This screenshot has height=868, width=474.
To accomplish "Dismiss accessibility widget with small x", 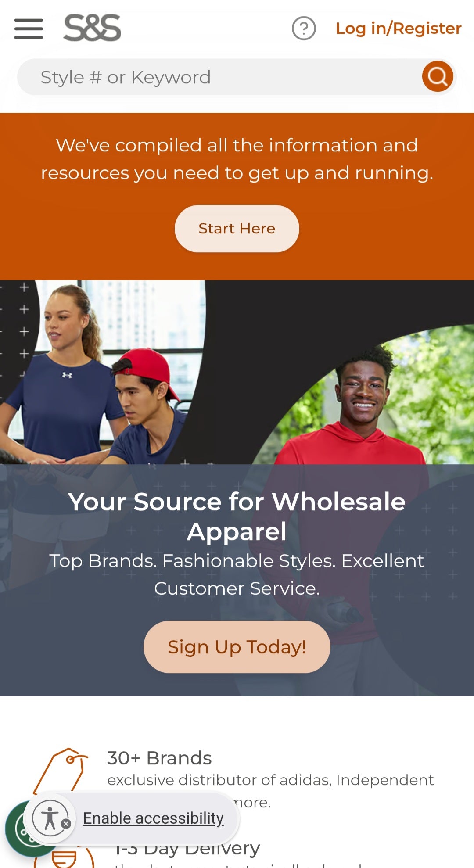I will pyautogui.click(x=66, y=824).
